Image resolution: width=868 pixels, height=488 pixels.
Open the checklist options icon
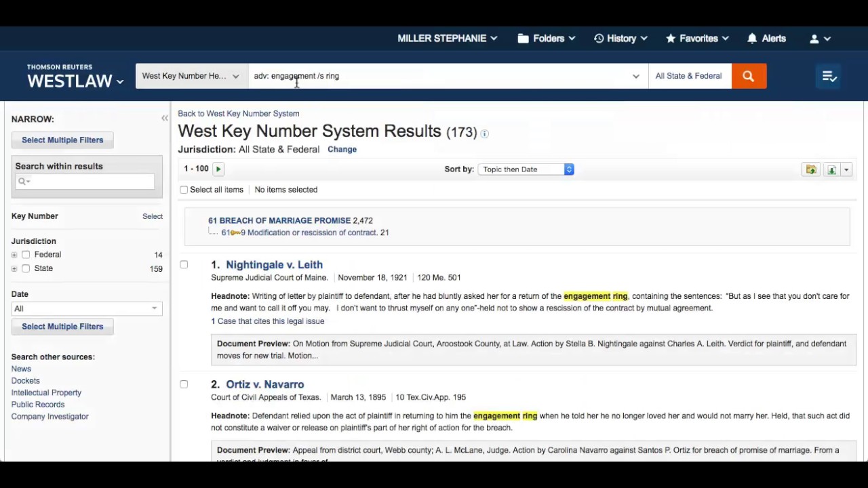click(x=829, y=76)
